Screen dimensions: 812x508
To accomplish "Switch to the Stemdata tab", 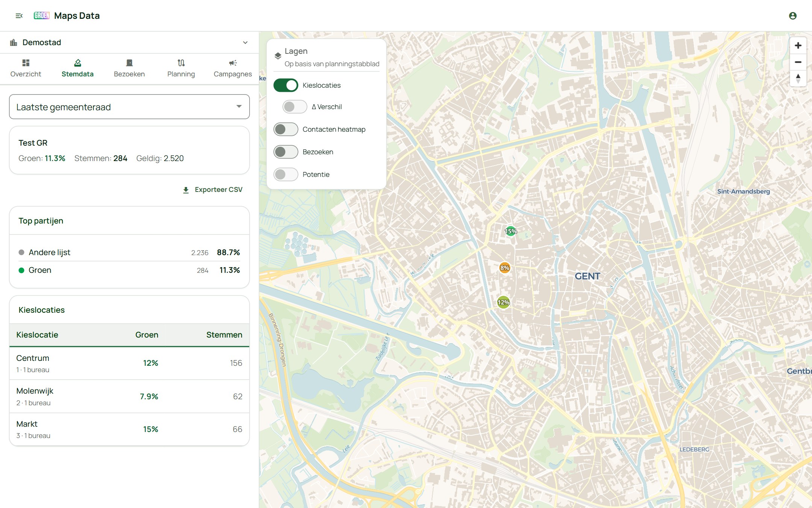I will [x=77, y=68].
